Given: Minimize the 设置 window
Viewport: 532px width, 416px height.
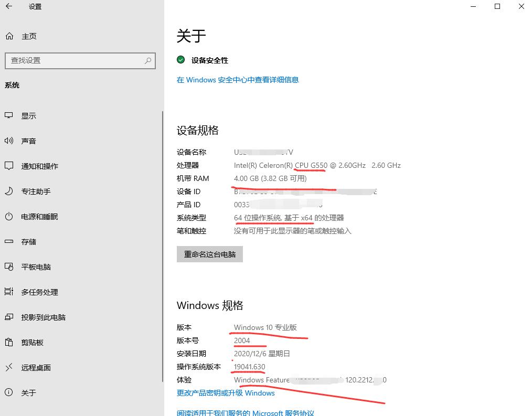Looking at the screenshot, I should tap(473, 6).
